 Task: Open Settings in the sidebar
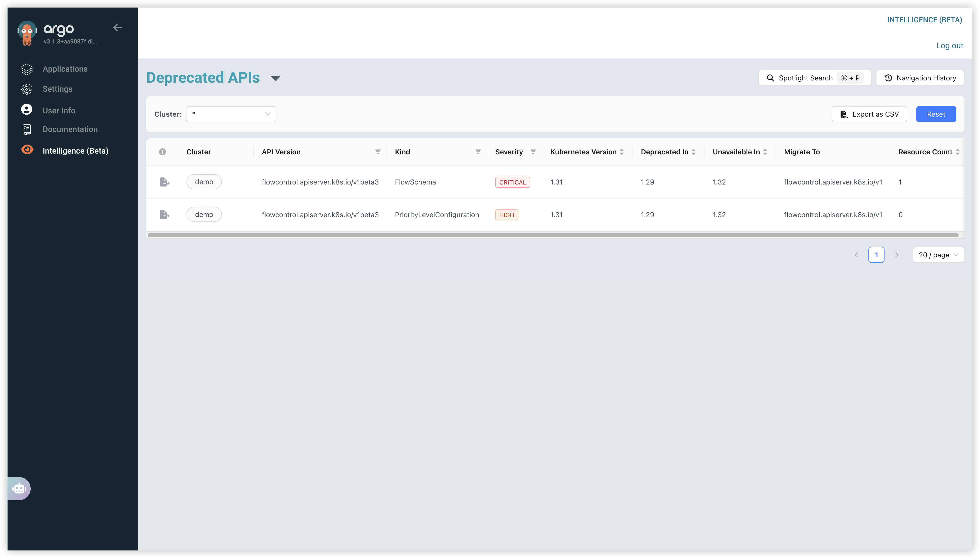pyautogui.click(x=58, y=89)
